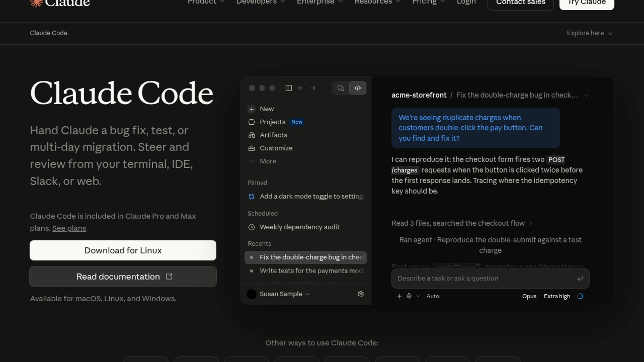Click the Ran agent reproduce double-submit step

click(490, 245)
